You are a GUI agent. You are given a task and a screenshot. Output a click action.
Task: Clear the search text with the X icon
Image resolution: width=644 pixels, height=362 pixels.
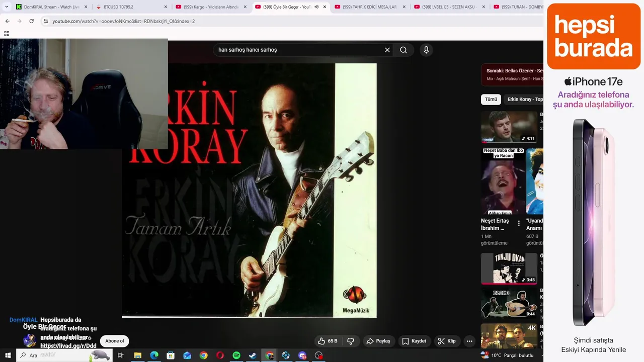coord(387,50)
